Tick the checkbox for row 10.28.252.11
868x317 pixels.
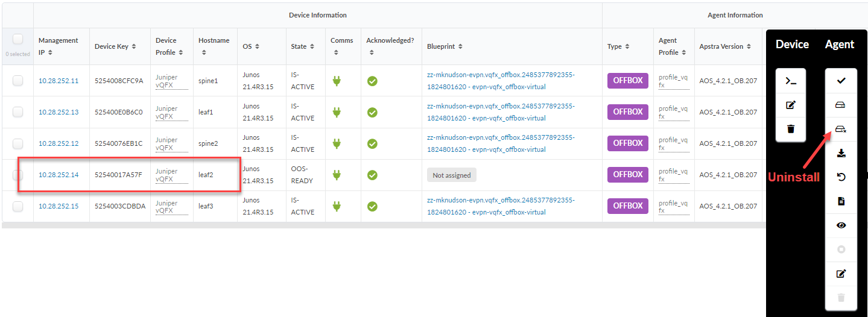click(x=17, y=81)
